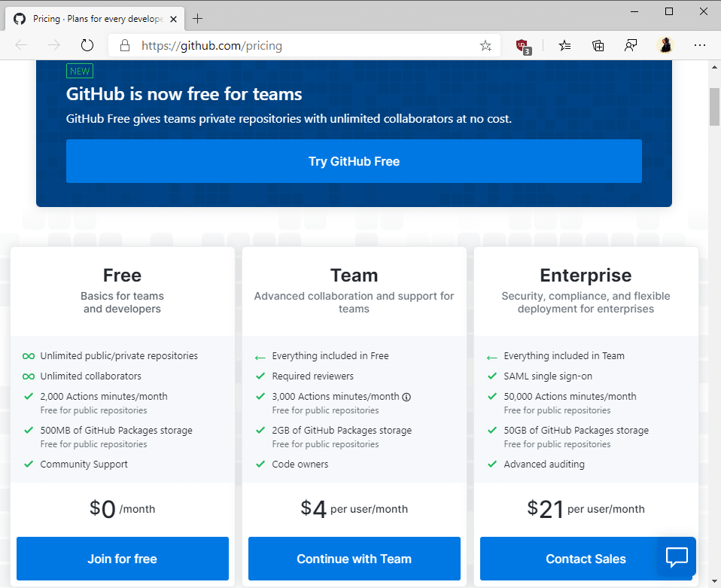This screenshot has height=588, width=721.
Task: Click the browser back arrow
Action: pos(21,45)
